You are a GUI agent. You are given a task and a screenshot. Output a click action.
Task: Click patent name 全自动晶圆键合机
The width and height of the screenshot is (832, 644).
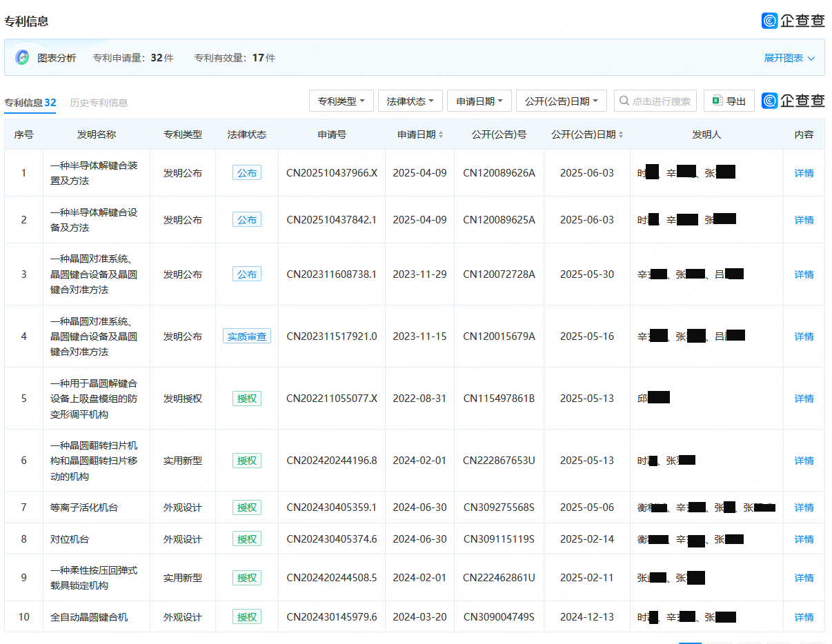click(x=89, y=617)
